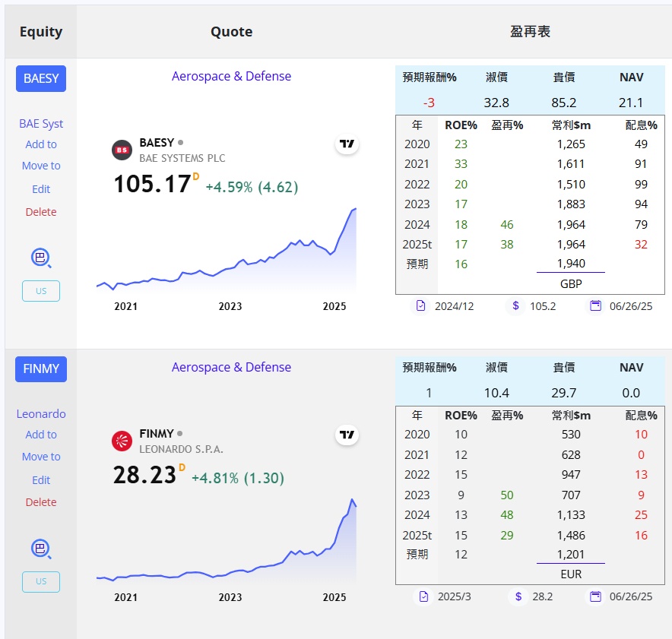Click Edit for the BAESY entry

pos(41,189)
